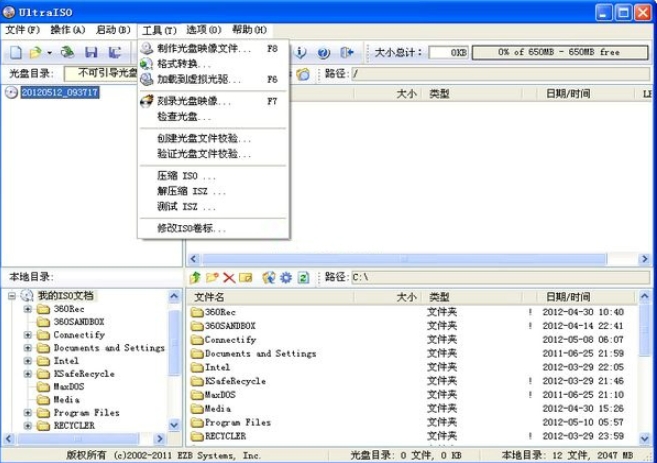Expand the RECYCLER tree node
Image resolution: width=657 pixels, height=463 pixels.
[28, 426]
